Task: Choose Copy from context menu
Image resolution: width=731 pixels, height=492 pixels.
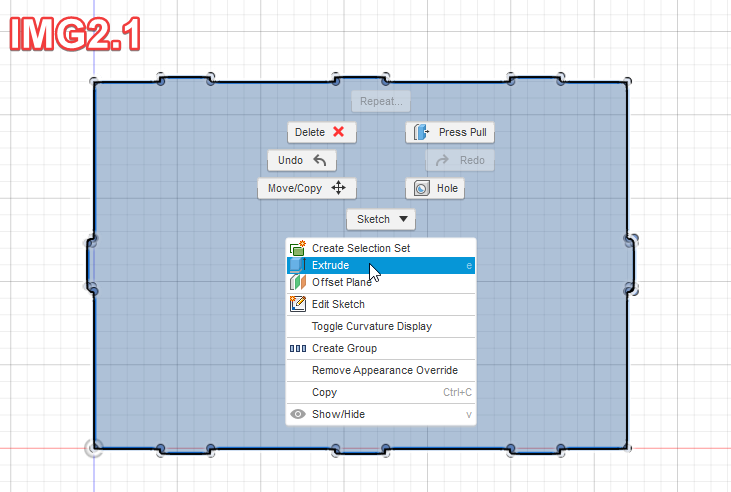Action: 381,392
